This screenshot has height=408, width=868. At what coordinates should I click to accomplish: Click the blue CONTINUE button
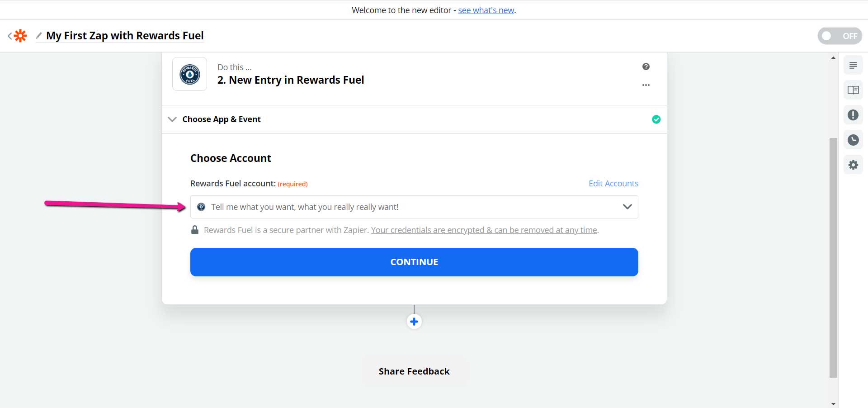[414, 262]
